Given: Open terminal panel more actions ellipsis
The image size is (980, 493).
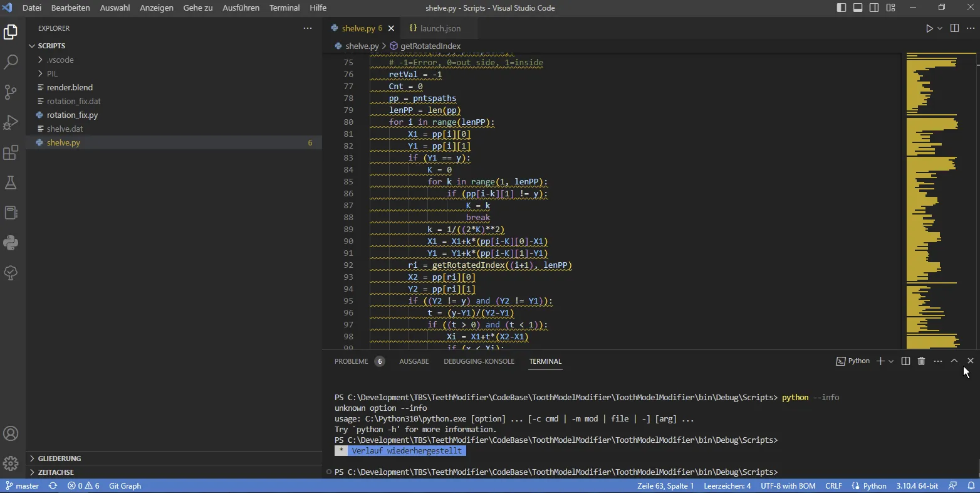Looking at the screenshot, I should pos(937,361).
